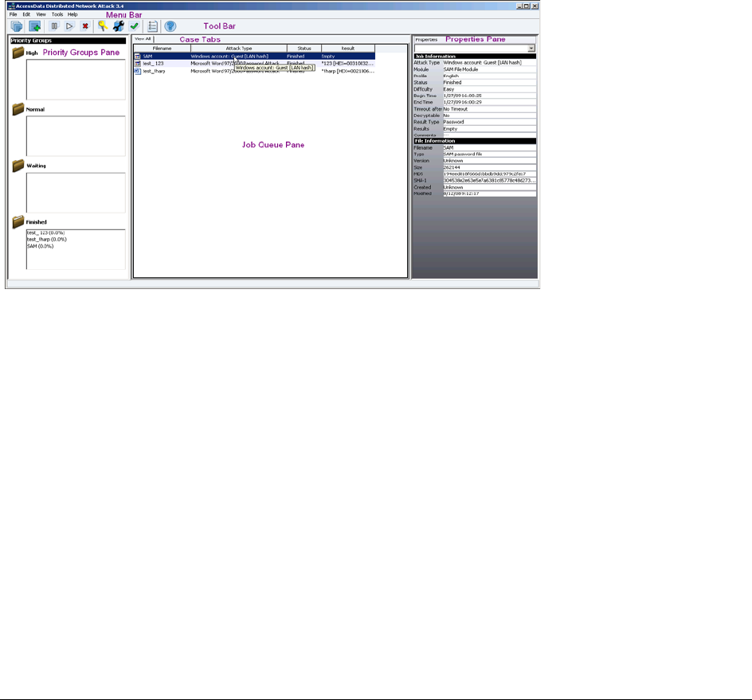Click the test_123 job file icon
Screen dimensions: 752x700
point(138,63)
